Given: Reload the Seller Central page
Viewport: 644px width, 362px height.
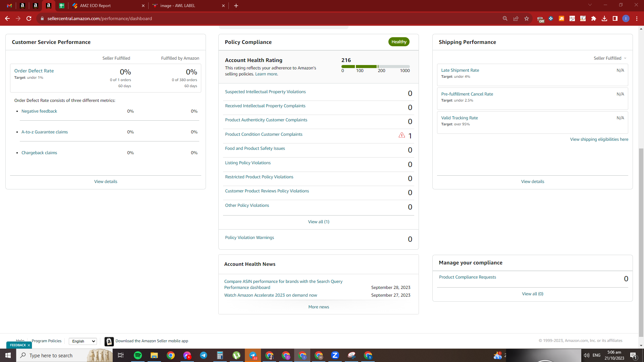Looking at the screenshot, I should pyautogui.click(x=29, y=18).
